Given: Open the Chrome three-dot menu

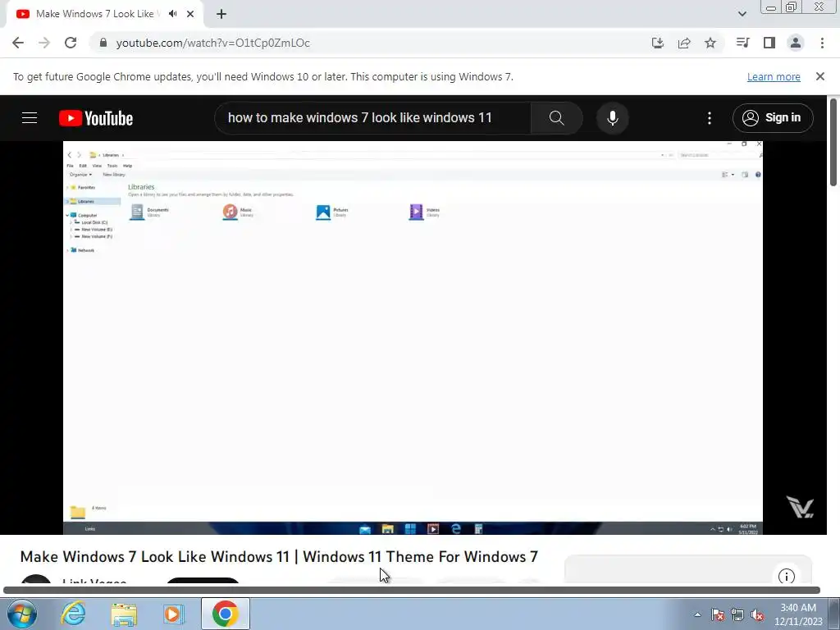Looking at the screenshot, I should point(822,43).
